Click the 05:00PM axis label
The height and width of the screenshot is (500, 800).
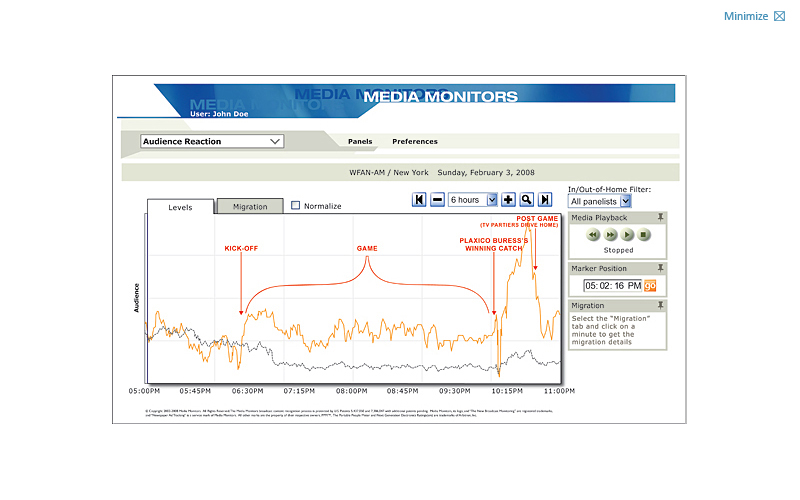pos(144,391)
